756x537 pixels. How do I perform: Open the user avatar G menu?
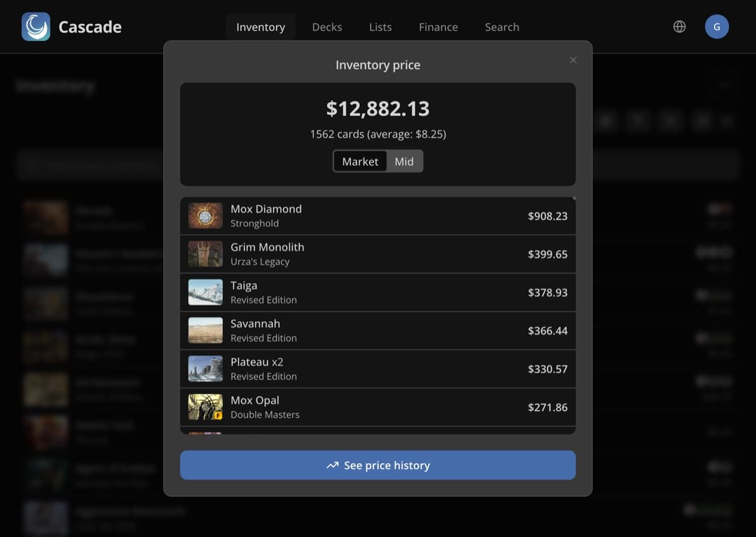[x=717, y=27]
